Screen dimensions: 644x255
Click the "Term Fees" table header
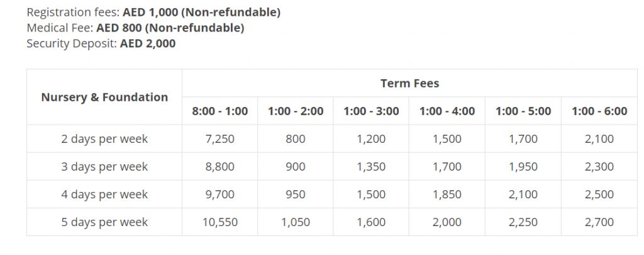409,83
